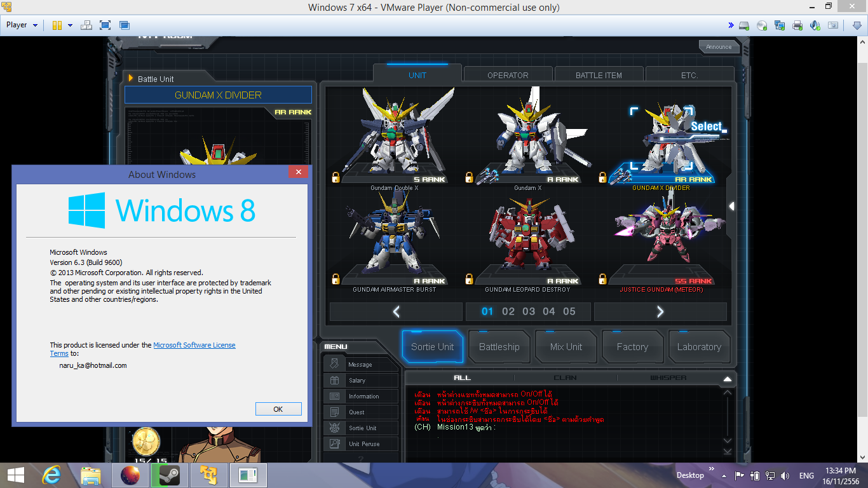Open the dropdown arrow beside the pause icon
Image resolution: width=868 pixels, height=488 pixels.
click(x=70, y=25)
